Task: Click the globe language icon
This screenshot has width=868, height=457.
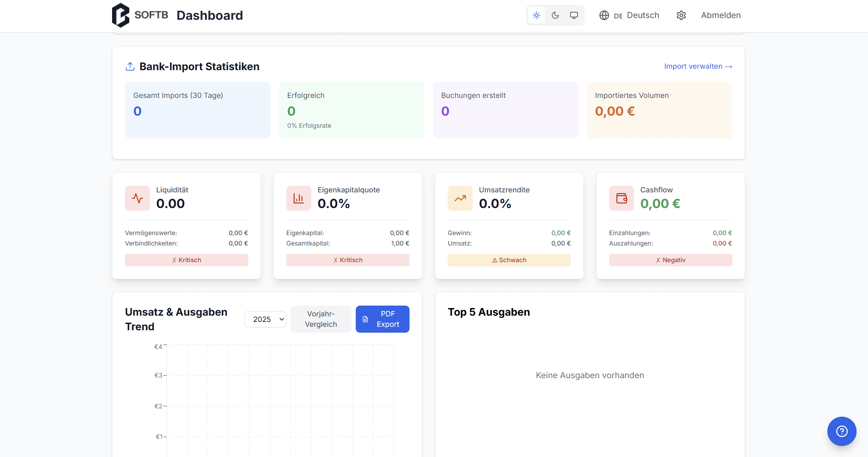Action: [x=604, y=15]
